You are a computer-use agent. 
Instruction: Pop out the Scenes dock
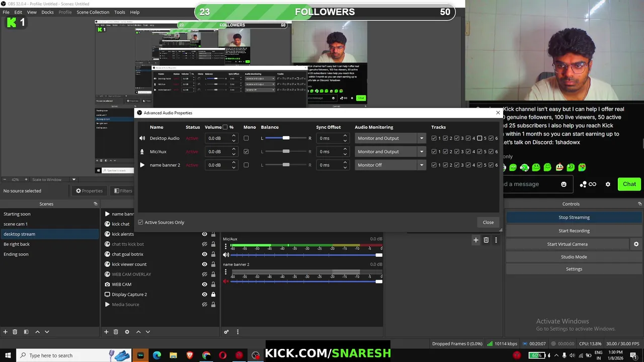96,204
